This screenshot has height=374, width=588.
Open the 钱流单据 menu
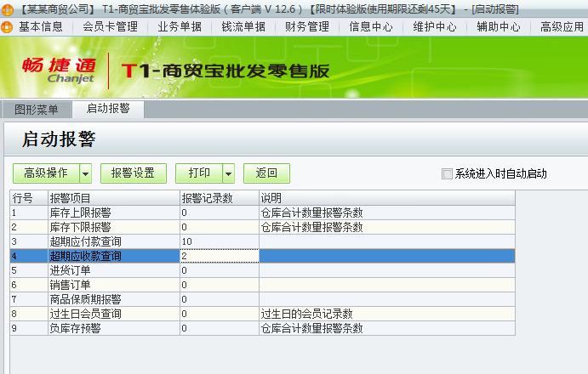tap(243, 27)
